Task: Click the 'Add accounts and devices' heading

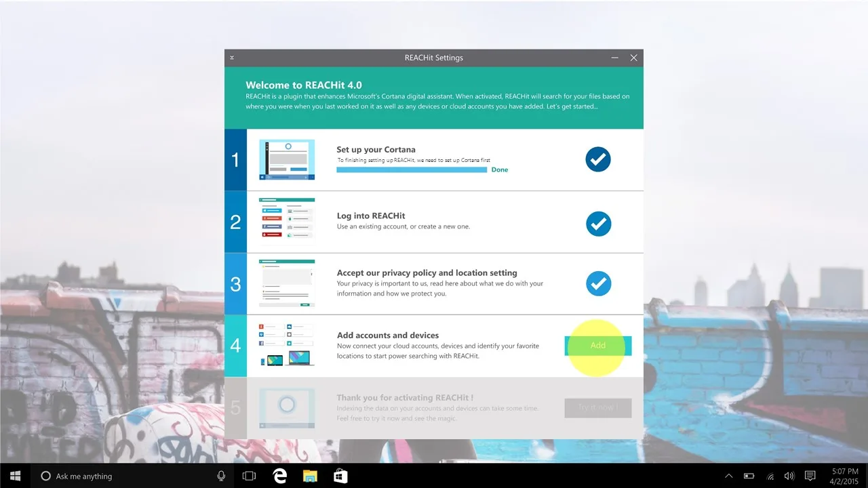Action: pos(388,335)
